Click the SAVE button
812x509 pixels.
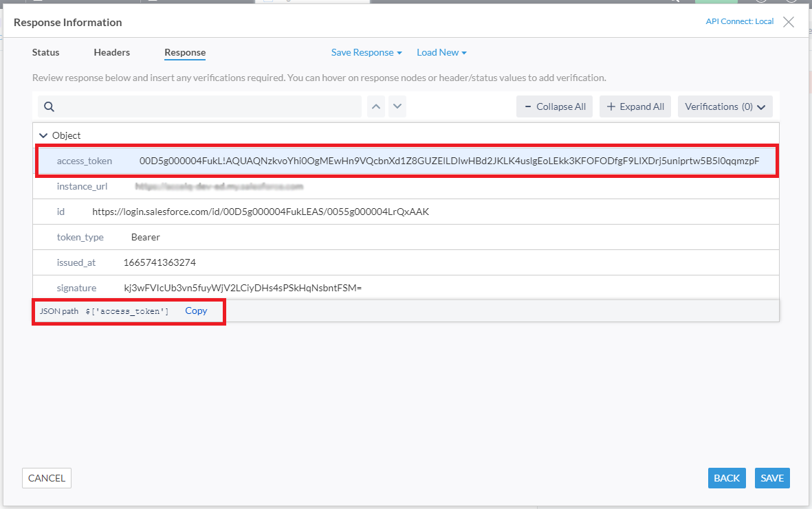(x=772, y=478)
